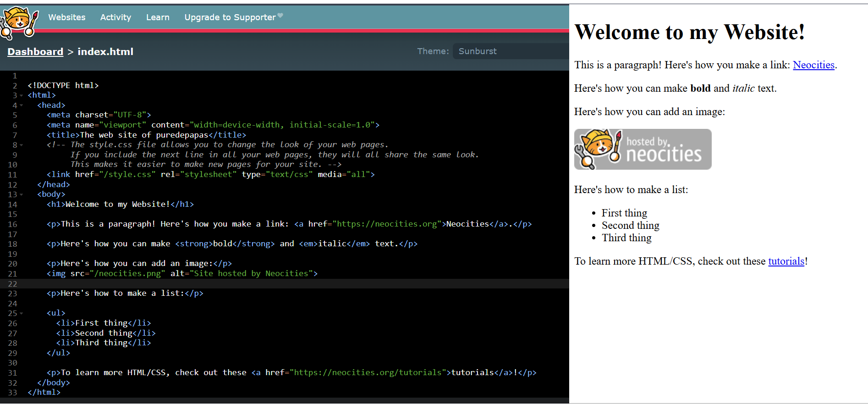Open the Activity menu item
868x410 pixels.
point(115,17)
